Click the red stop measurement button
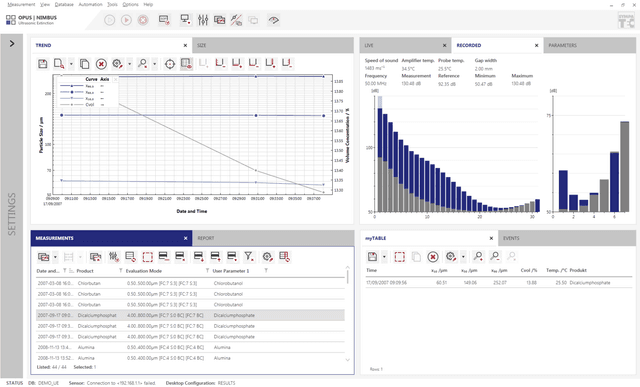 pyautogui.click(x=143, y=20)
